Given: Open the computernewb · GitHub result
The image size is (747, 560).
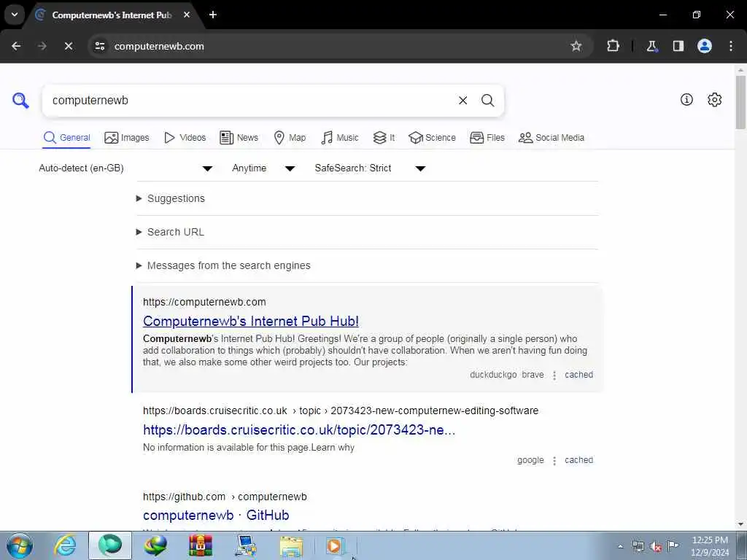Looking at the screenshot, I should click(x=216, y=516).
